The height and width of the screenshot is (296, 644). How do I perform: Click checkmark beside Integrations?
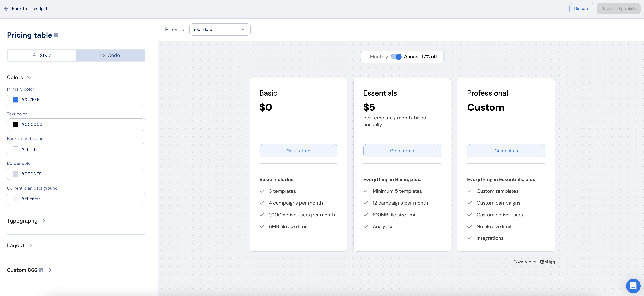click(470, 238)
